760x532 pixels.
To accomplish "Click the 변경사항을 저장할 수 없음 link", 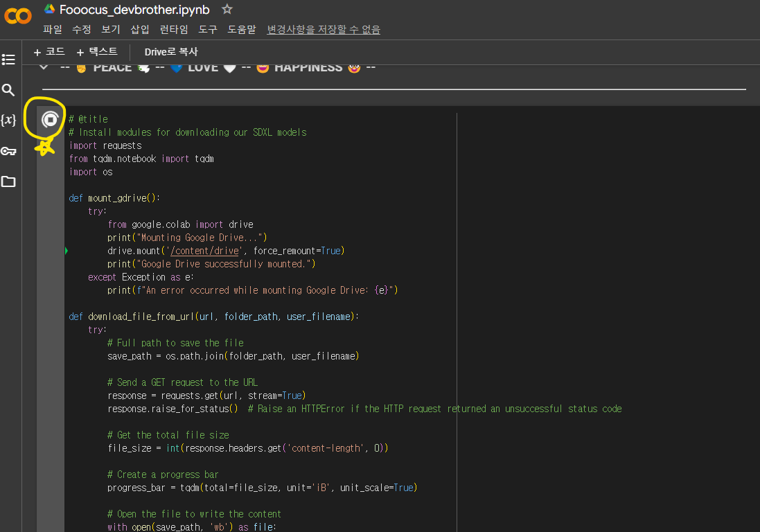I will click(x=324, y=30).
